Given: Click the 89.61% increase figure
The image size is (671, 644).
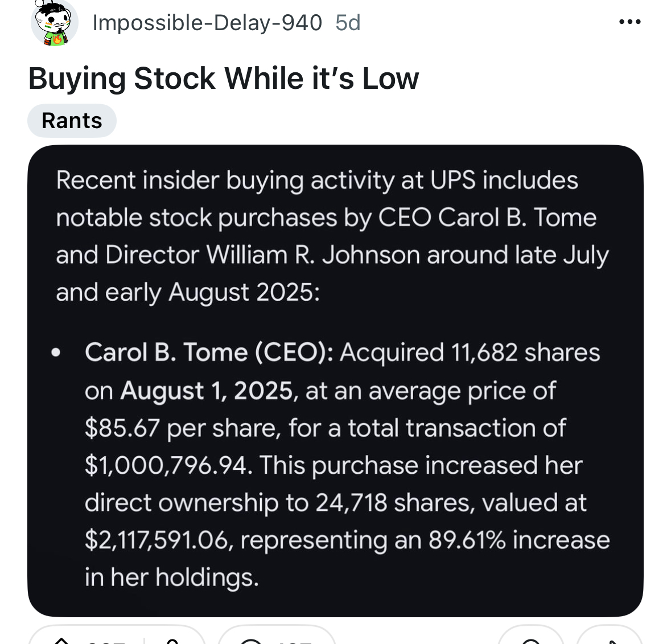Looking at the screenshot, I should (x=467, y=540).
